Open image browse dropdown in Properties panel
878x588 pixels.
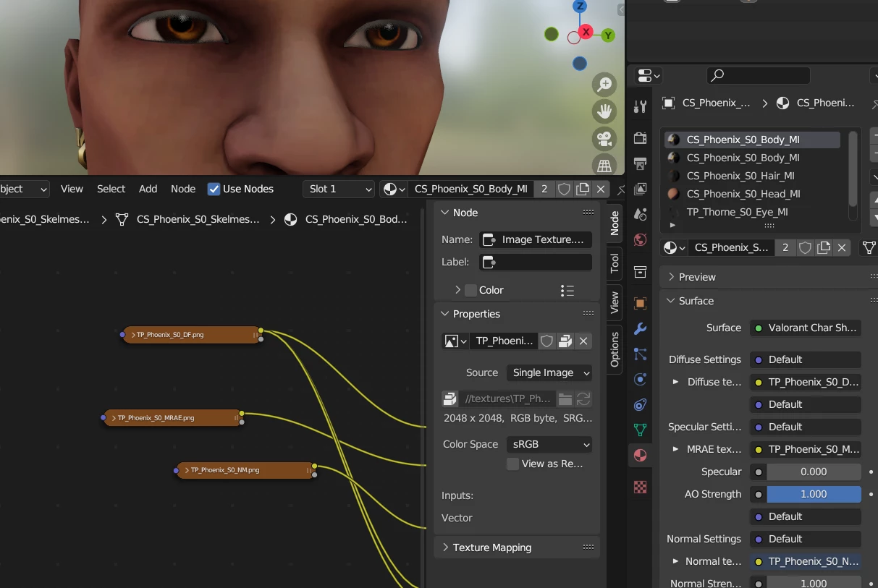click(455, 341)
